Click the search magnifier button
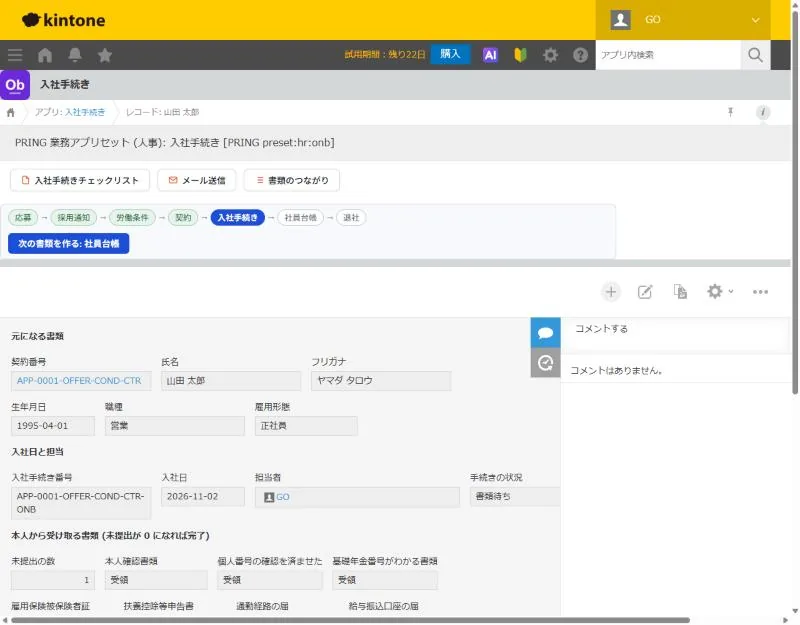The image size is (800, 625). (x=756, y=55)
